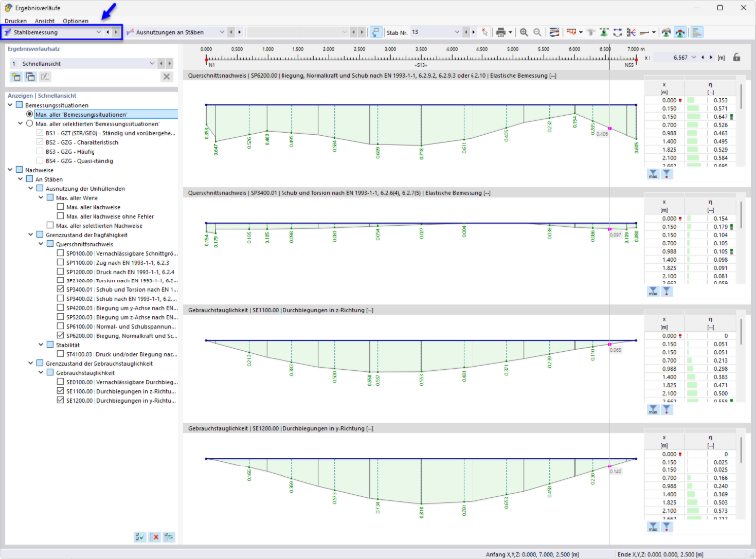Click the zoom out magnifier icon
Screen dimensions: 756x559
point(537,32)
